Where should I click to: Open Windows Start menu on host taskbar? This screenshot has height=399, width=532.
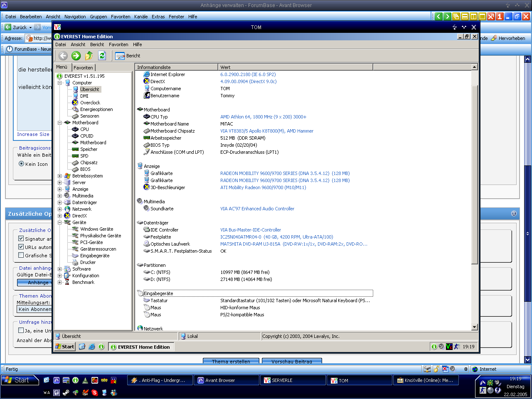(x=20, y=380)
